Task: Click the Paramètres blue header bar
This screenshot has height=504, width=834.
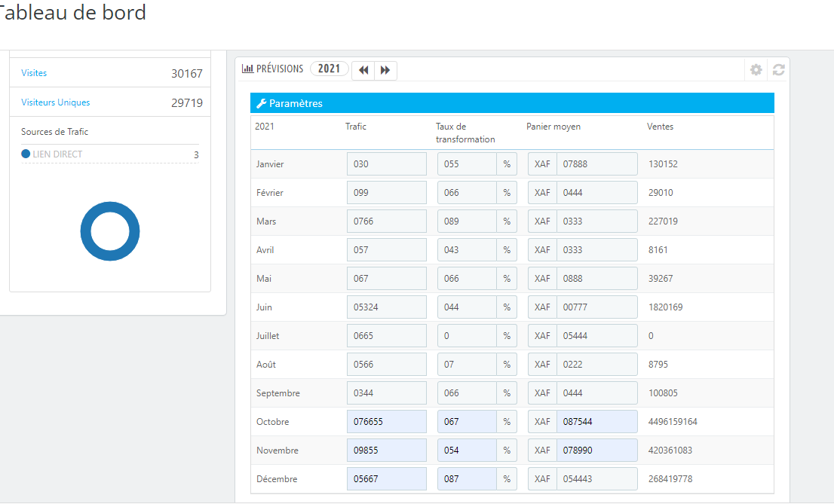Action: pyautogui.click(x=512, y=103)
